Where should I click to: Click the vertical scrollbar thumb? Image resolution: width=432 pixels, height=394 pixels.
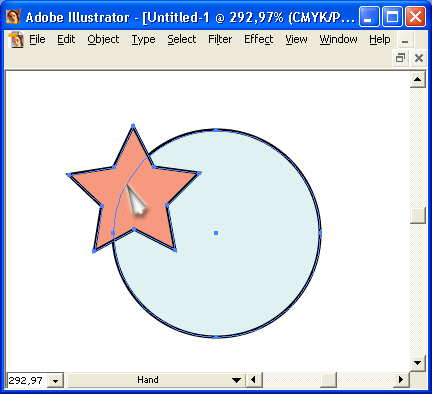pyautogui.click(x=418, y=215)
